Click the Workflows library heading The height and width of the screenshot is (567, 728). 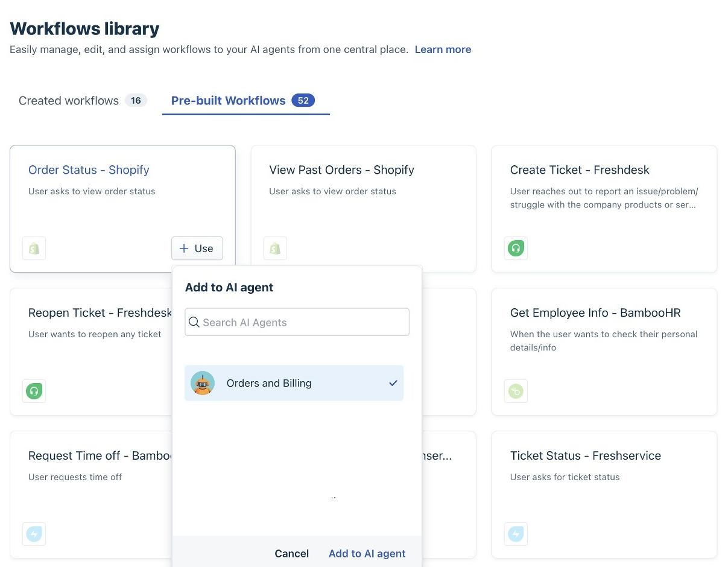84,28
